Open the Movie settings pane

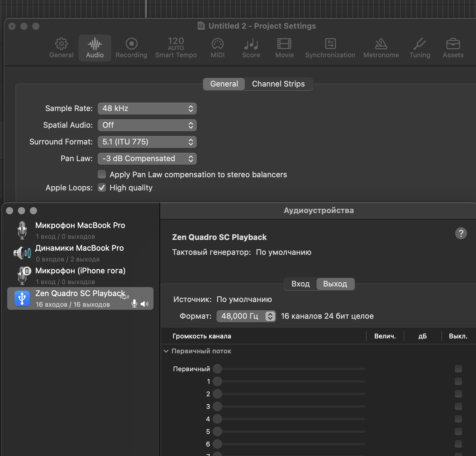pyautogui.click(x=284, y=48)
